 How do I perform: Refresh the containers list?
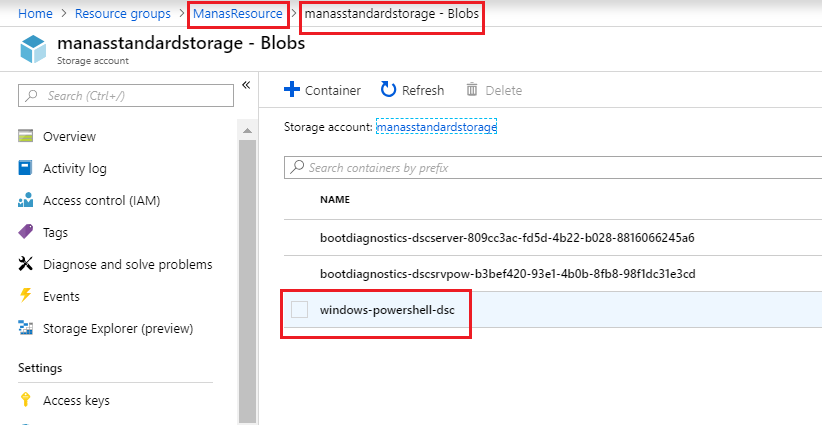pyautogui.click(x=412, y=90)
